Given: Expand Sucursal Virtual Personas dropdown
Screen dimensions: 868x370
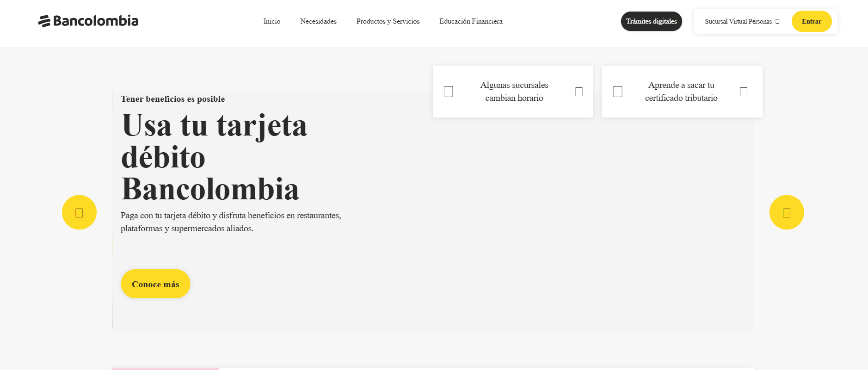Looking at the screenshot, I should coord(742,21).
